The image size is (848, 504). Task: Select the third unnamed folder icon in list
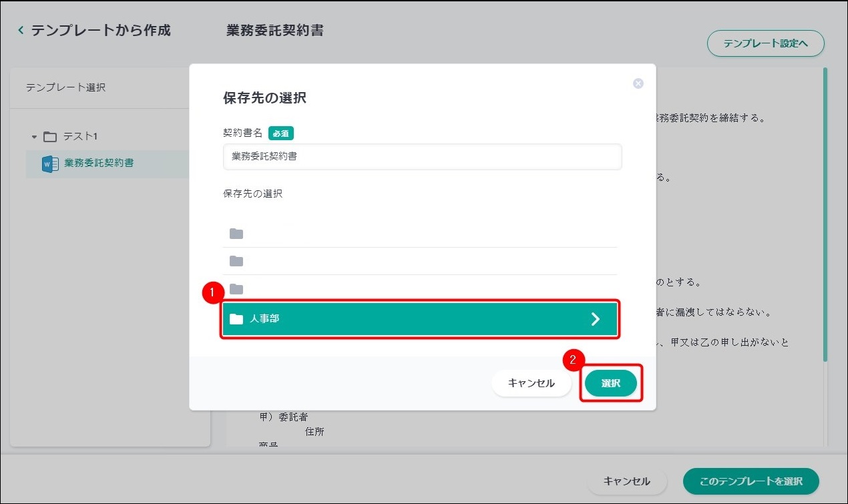point(236,289)
